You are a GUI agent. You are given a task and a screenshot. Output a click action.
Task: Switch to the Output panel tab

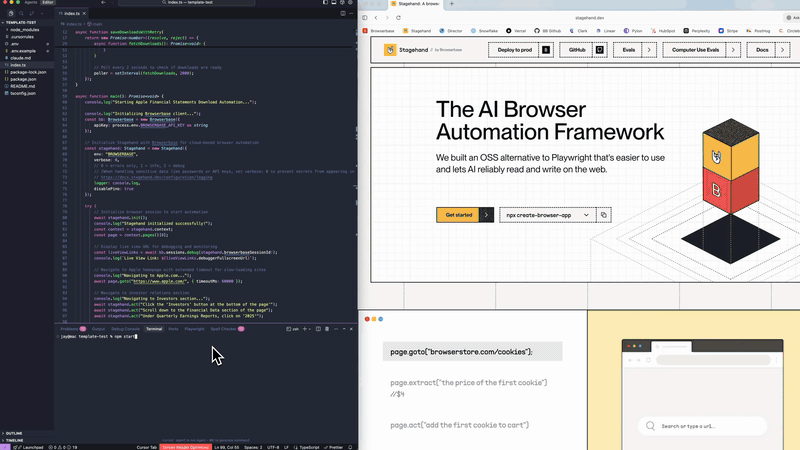coord(98,328)
